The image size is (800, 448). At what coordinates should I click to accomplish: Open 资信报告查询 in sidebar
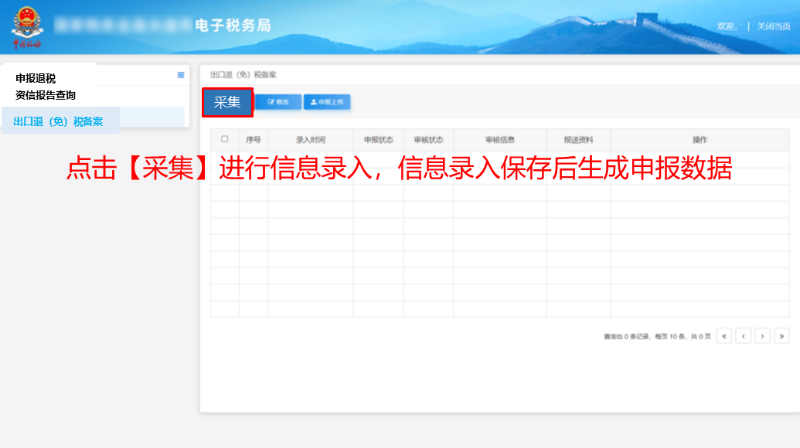click(x=45, y=95)
